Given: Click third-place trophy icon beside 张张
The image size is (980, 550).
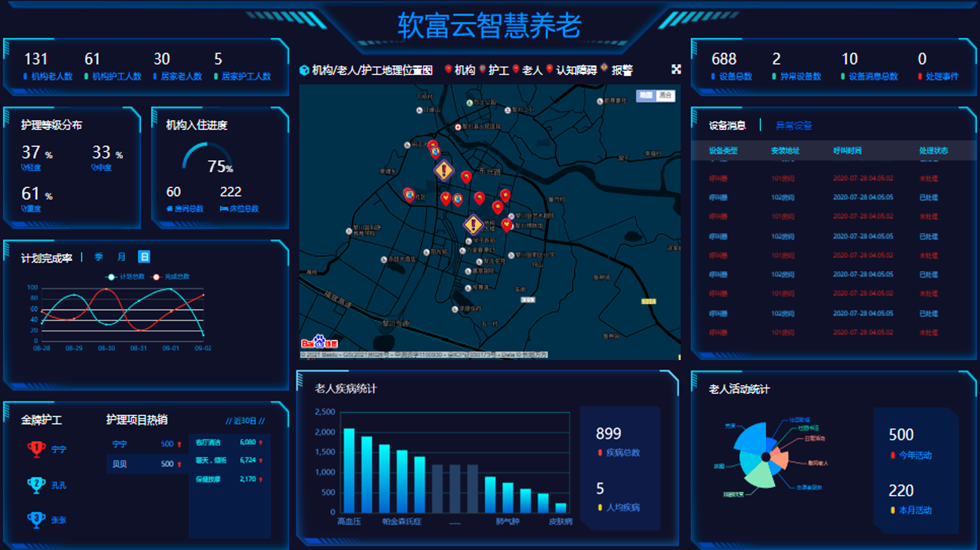Looking at the screenshot, I should [x=37, y=519].
